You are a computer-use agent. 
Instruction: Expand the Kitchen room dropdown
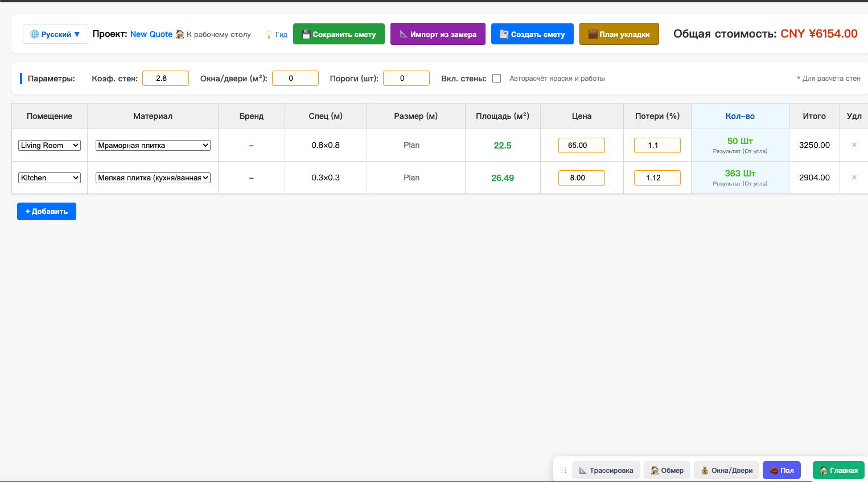pos(50,178)
